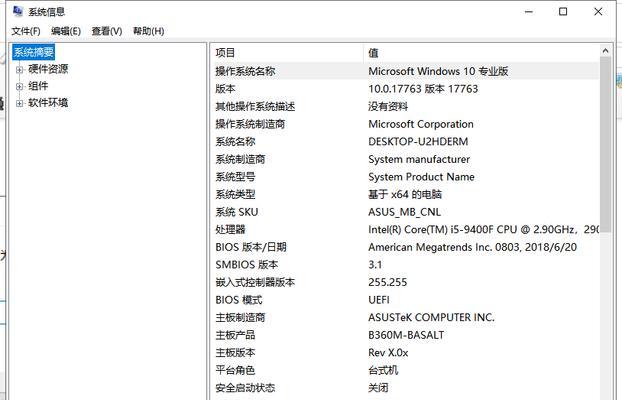Click the value 关闭

point(378,388)
